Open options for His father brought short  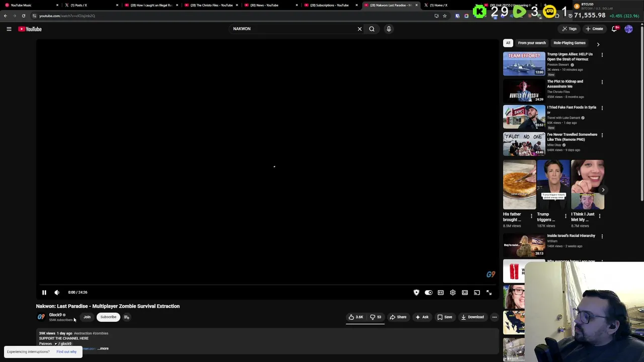coord(531,216)
